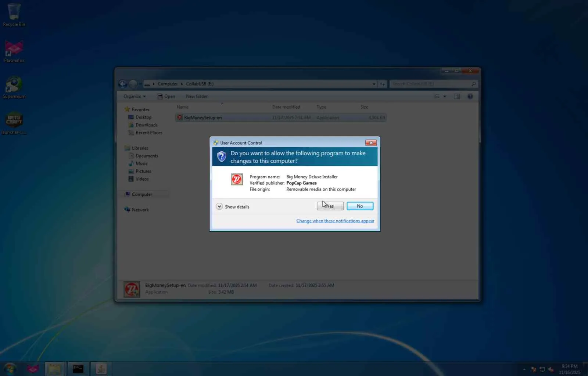588x376 pixels.
Task: Click the Open toolbar button in Explorer
Action: pos(166,96)
